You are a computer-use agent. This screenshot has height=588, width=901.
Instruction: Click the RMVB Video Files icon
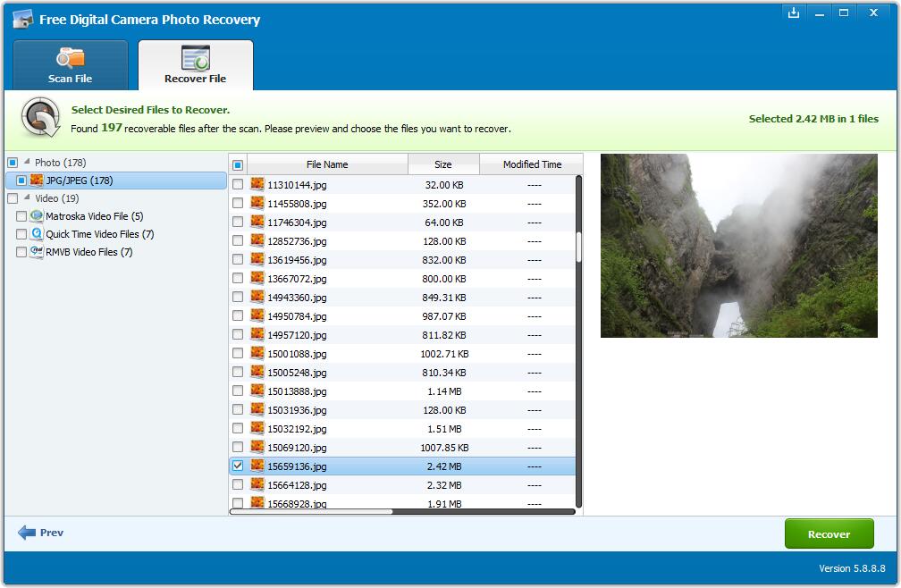(x=37, y=251)
